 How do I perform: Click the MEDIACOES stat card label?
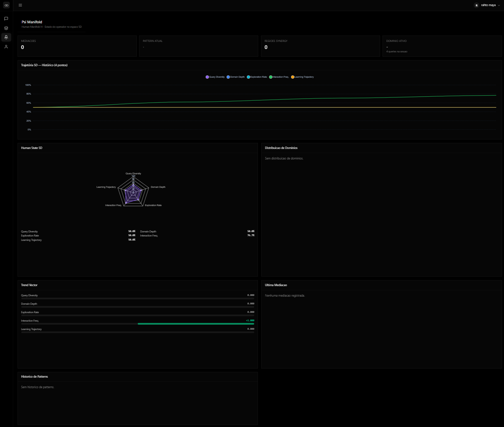28,41
